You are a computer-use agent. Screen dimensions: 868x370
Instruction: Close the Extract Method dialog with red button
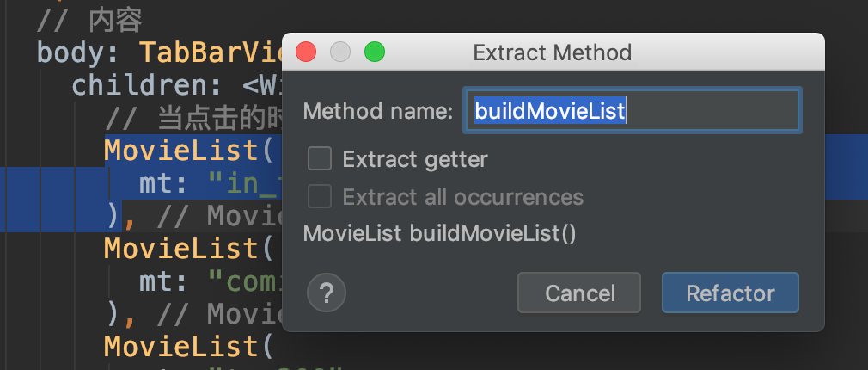[306, 52]
